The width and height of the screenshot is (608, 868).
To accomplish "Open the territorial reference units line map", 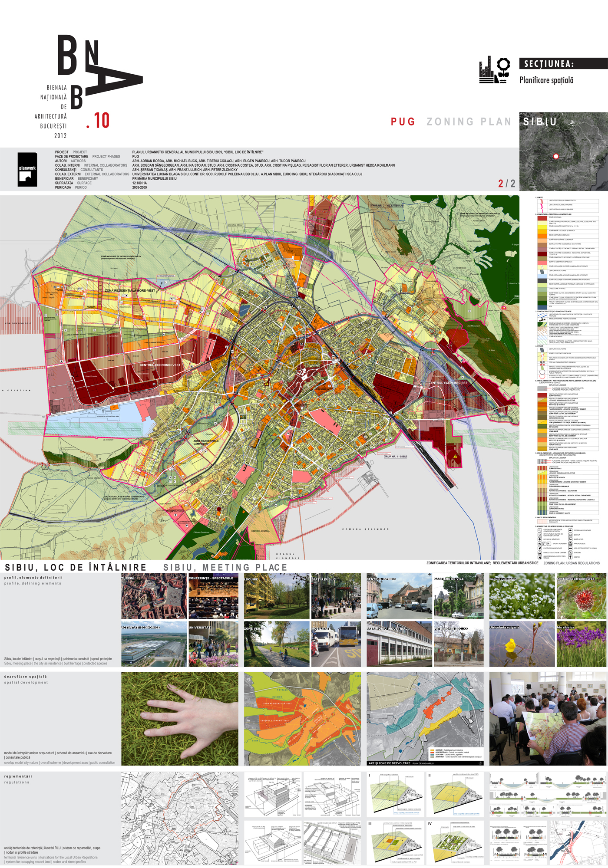I will click(180, 819).
